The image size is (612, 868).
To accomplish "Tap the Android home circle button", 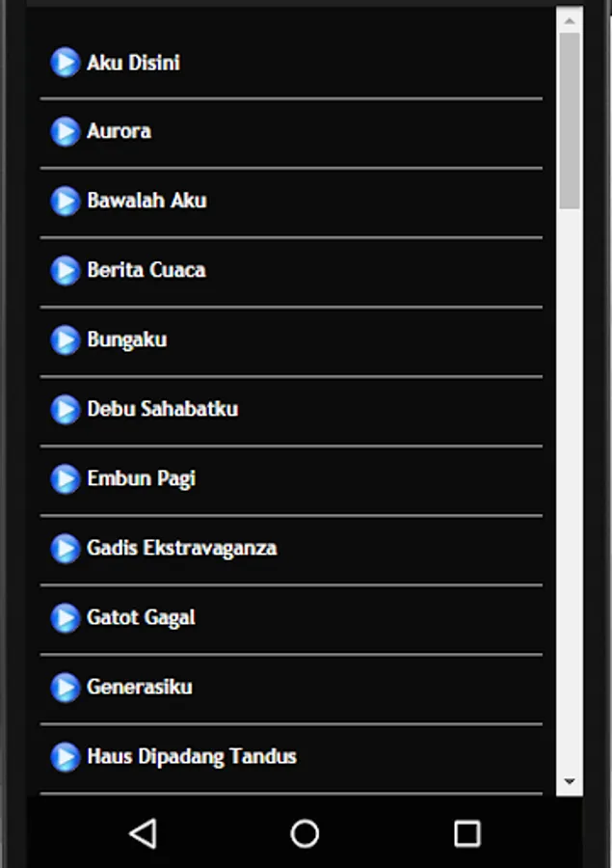I will 305,833.
